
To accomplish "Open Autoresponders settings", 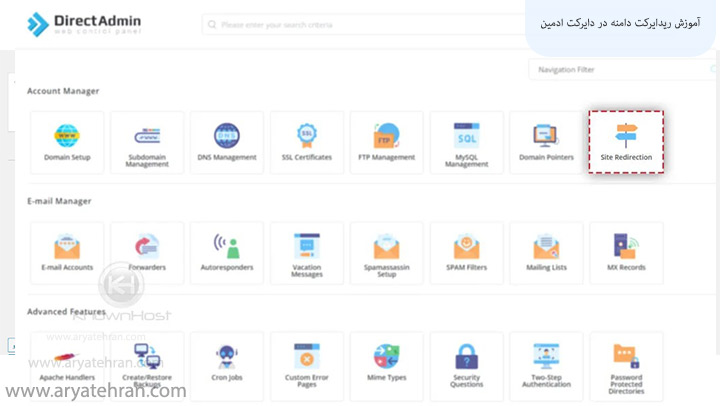I will [x=227, y=251].
